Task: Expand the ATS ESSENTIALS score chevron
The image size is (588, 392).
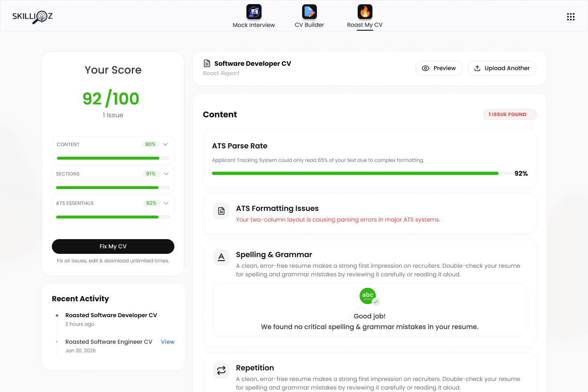Action: click(x=166, y=203)
